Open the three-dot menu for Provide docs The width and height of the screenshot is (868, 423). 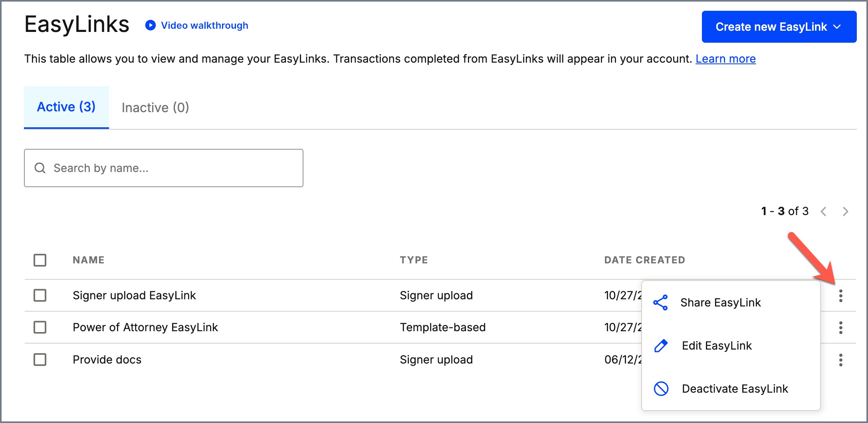[841, 360]
